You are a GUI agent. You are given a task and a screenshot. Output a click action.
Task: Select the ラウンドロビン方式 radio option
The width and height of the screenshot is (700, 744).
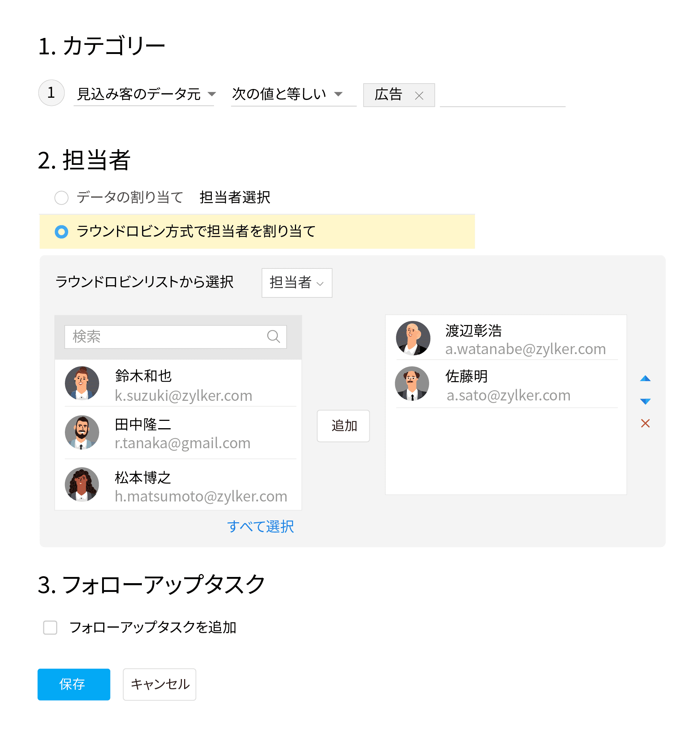coord(61,232)
